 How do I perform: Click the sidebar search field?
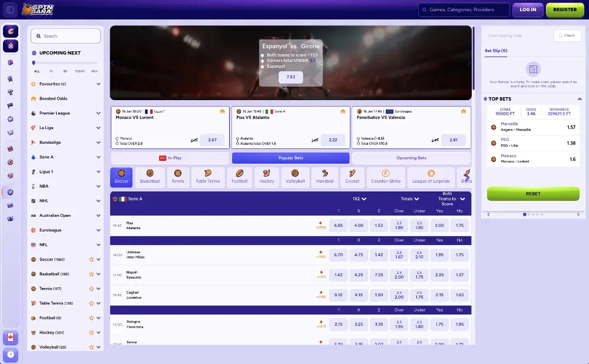[x=65, y=35]
